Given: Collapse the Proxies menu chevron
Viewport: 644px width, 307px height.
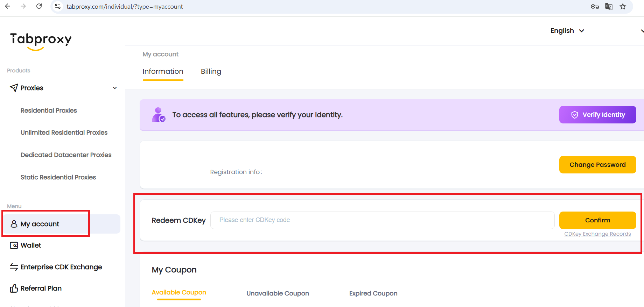Looking at the screenshot, I should pos(115,88).
